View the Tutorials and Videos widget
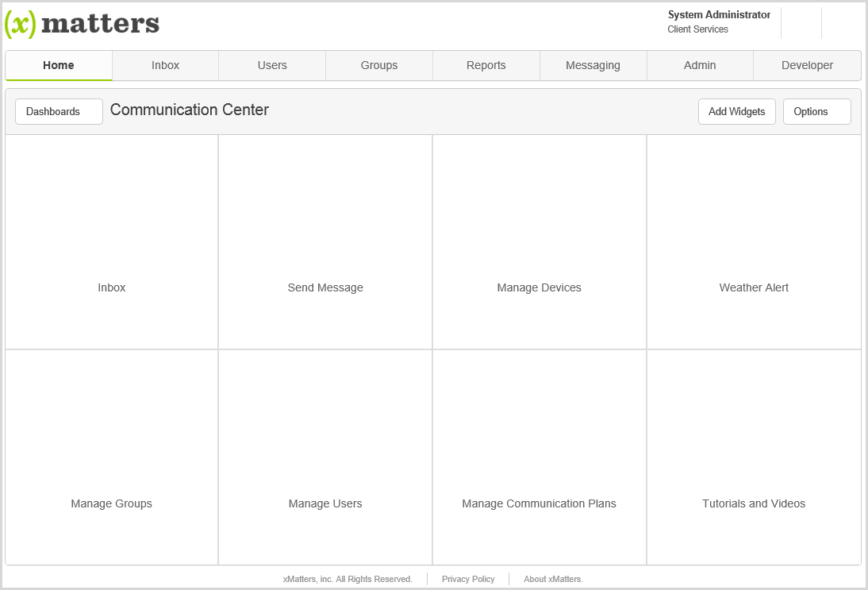Screen dimensions: 868x590 754,457
